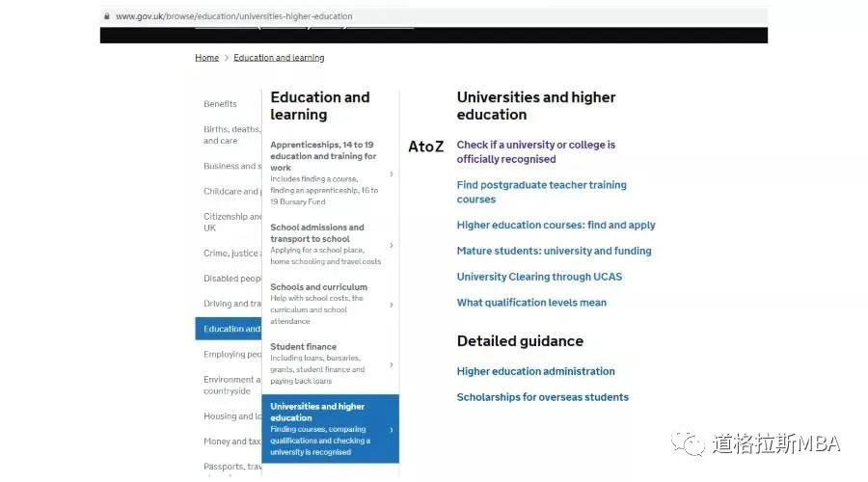Click the address bar padlock icon
This screenshot has height=482, width=868.
tap(106, 16)
